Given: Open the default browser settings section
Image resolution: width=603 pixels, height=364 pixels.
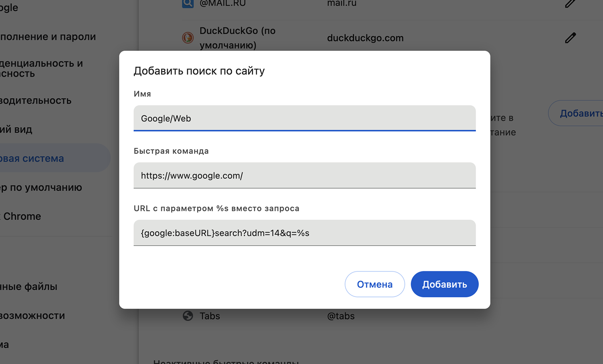Looking at the screenshot, I should 41,187.
